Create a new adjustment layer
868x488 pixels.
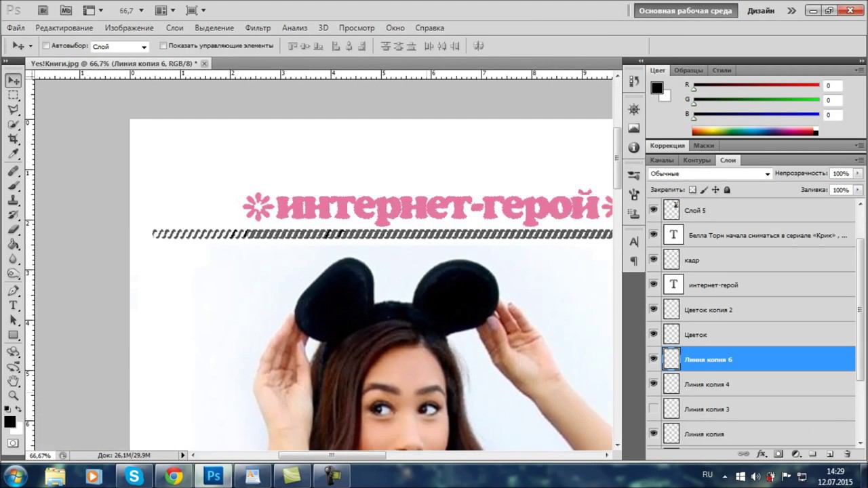click(796, 454)
